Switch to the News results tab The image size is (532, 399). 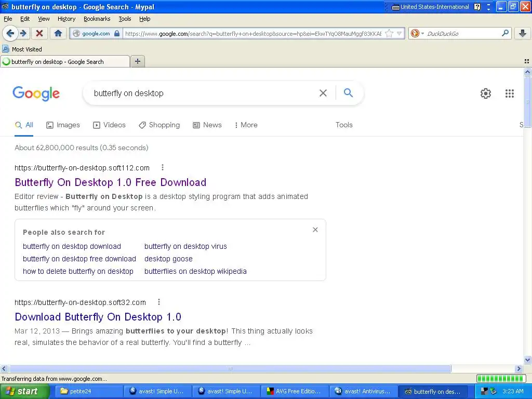207,125
